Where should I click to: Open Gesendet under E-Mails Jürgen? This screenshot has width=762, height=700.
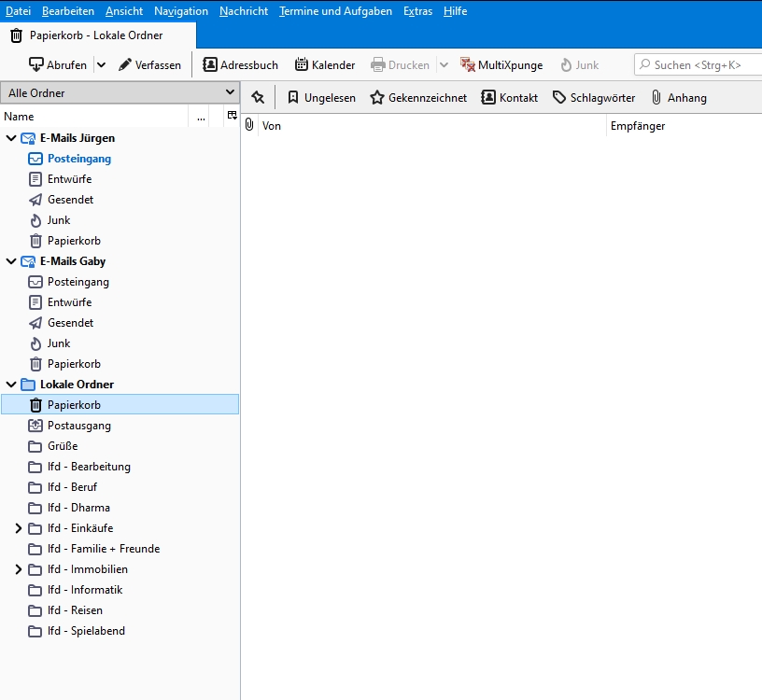coord(120,200)
